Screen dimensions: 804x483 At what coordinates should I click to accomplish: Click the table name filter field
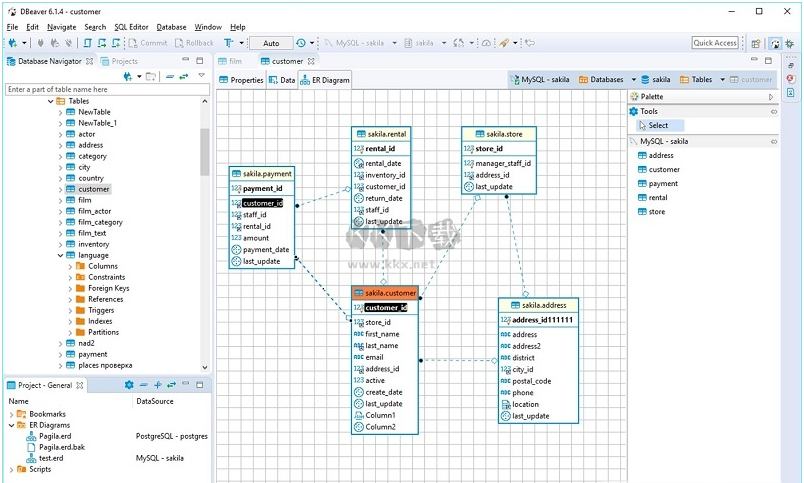click(105, 90)
